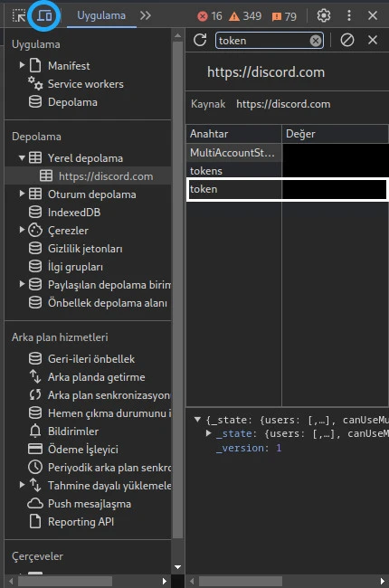
Task: Clear all storage entries icon
Action: pyautogui.click(x=347, y=40)
